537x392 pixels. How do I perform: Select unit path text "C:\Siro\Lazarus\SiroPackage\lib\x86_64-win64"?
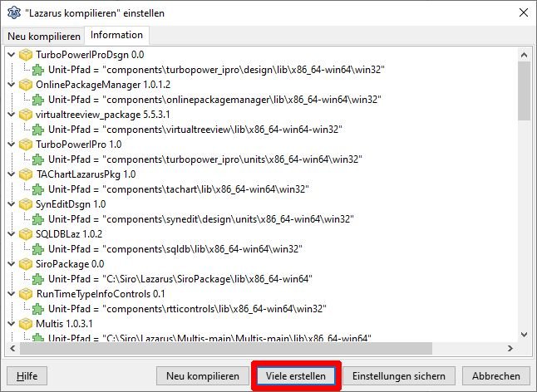208,279
